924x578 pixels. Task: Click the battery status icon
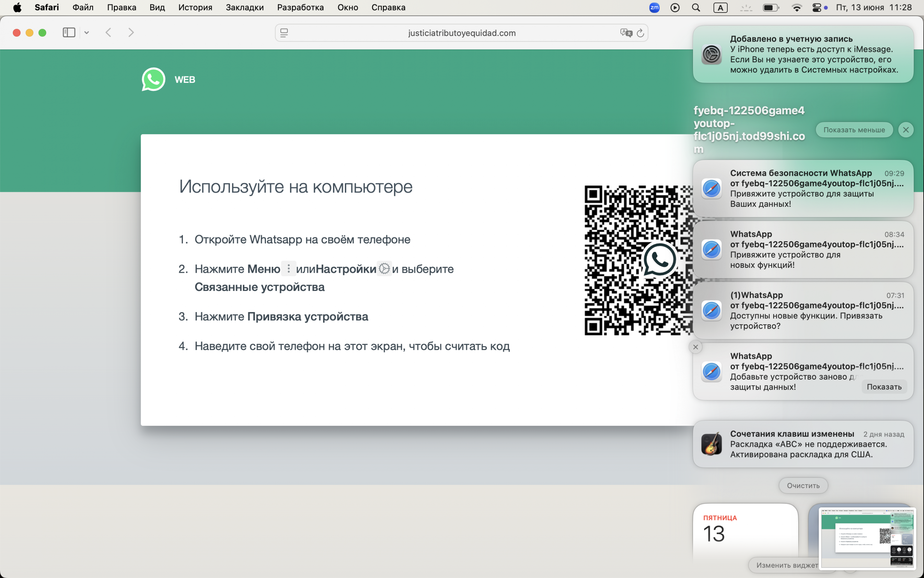[x=771, y=8]
